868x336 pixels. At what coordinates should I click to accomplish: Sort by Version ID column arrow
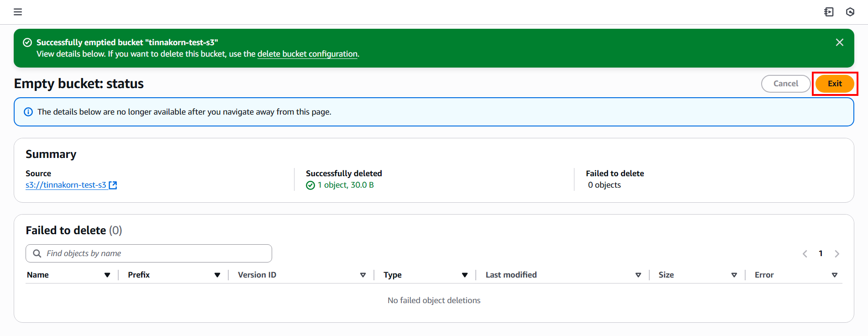click(363, 275)
